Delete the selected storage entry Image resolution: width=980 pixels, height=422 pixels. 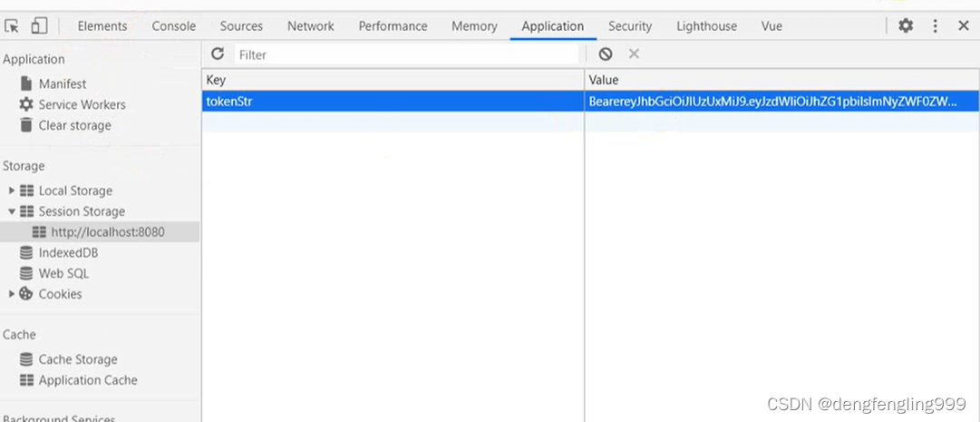click(634, 54)
